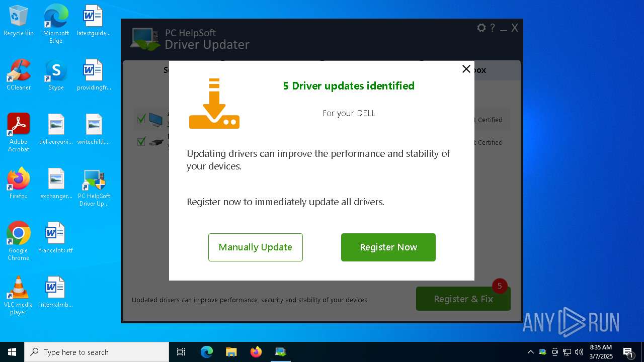
Task: Open the internalmb Word document on the desktop
Action: coord(56,293)
